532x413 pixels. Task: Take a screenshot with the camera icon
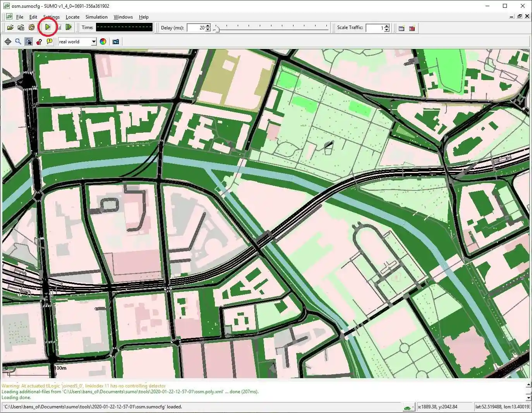pos(115,42)
